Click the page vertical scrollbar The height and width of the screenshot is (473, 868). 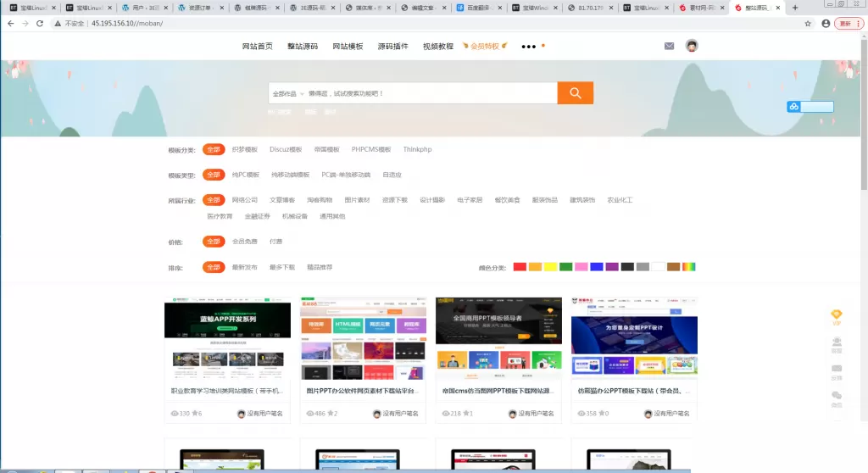(864, 113)
